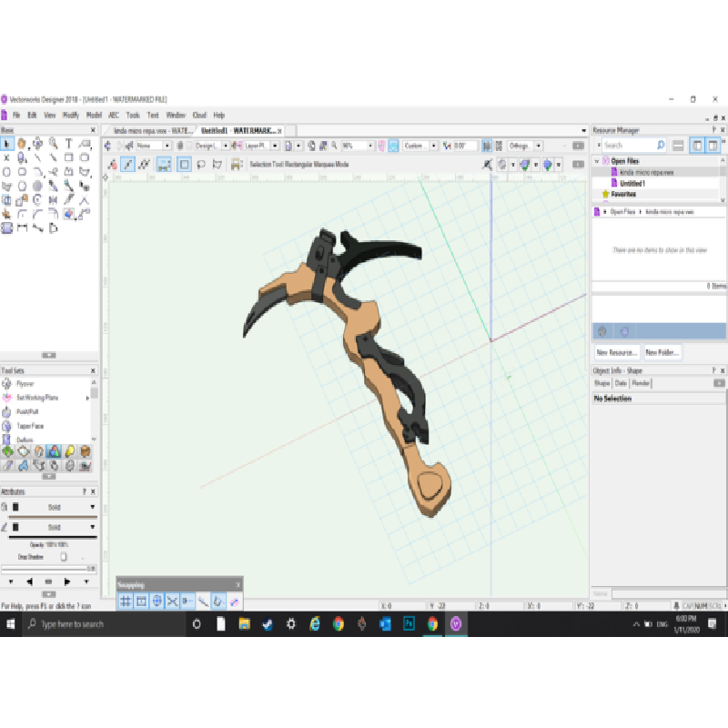Select the arrow Selection tool in Basic palette

pos(7,144)
